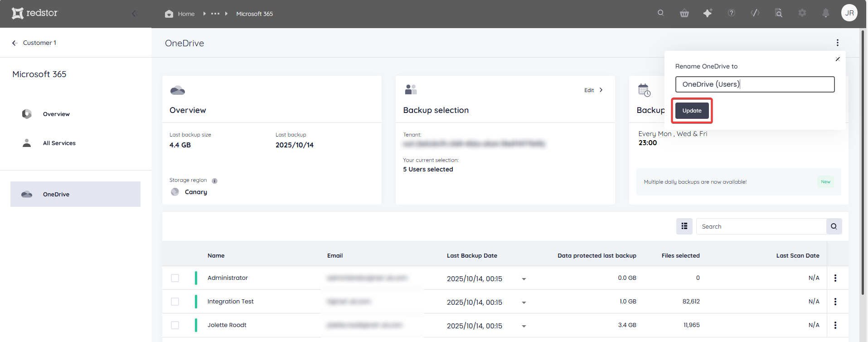Go to Home breadcrumb
The width and height of the screenshot is (868, 342).
coord(186,14)
